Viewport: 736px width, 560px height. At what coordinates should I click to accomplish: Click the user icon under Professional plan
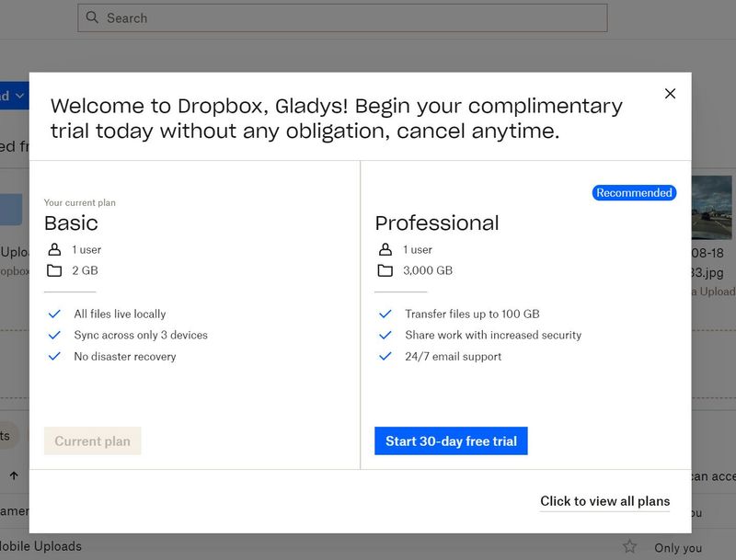tap(385, 249)
